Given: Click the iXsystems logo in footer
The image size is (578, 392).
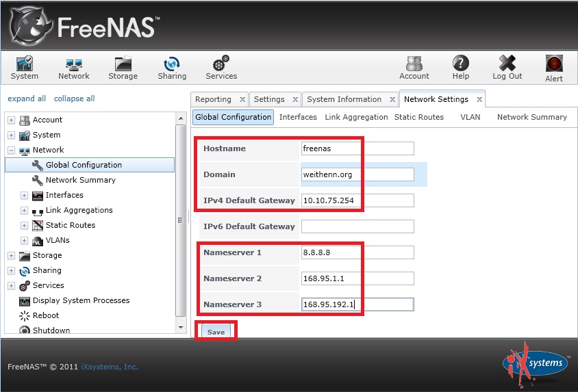Looking at the screenshot, I should click(536, 365).
